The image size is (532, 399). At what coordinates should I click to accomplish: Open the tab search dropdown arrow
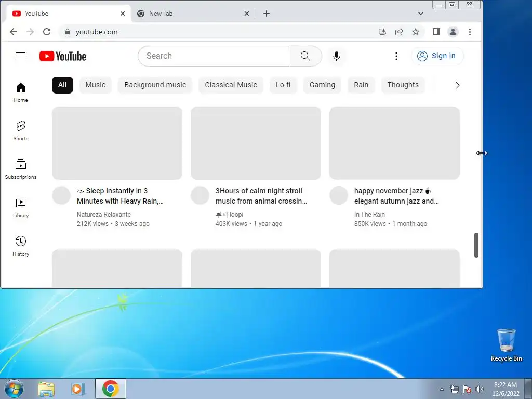[x=421, y=14]
